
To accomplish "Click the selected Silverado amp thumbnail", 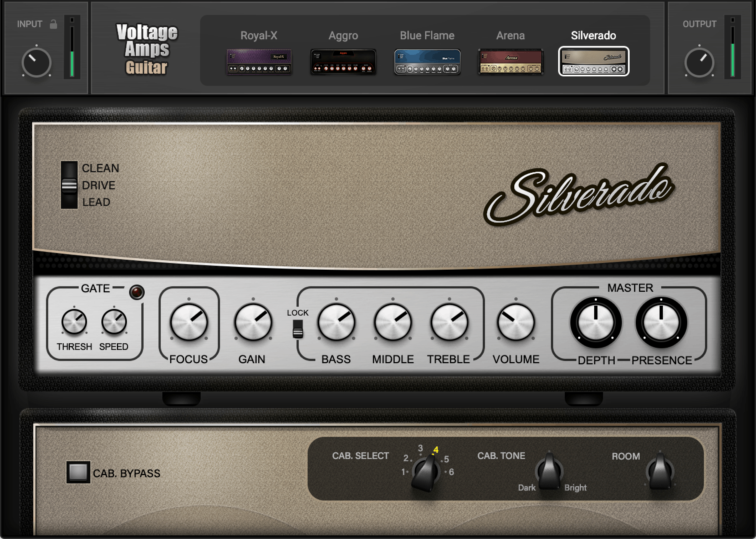I will point(594,61).
